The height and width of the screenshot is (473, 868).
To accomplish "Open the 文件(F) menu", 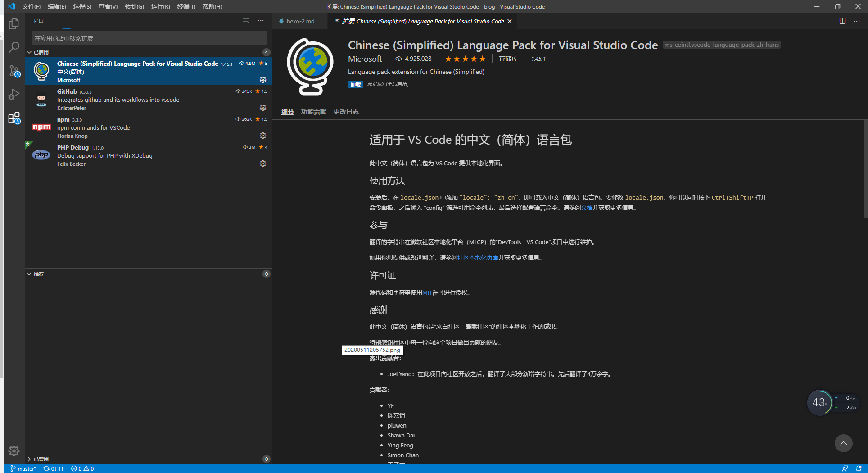I will [31, 6].
